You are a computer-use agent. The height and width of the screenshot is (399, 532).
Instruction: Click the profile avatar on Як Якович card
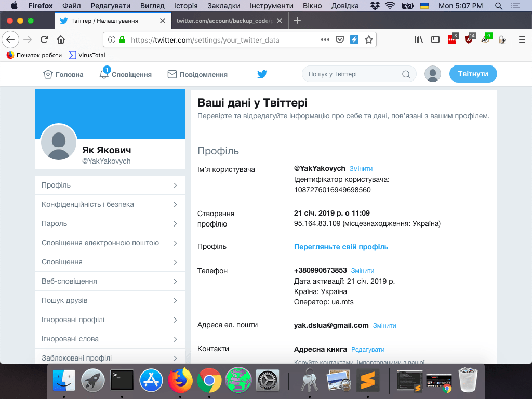59,142
